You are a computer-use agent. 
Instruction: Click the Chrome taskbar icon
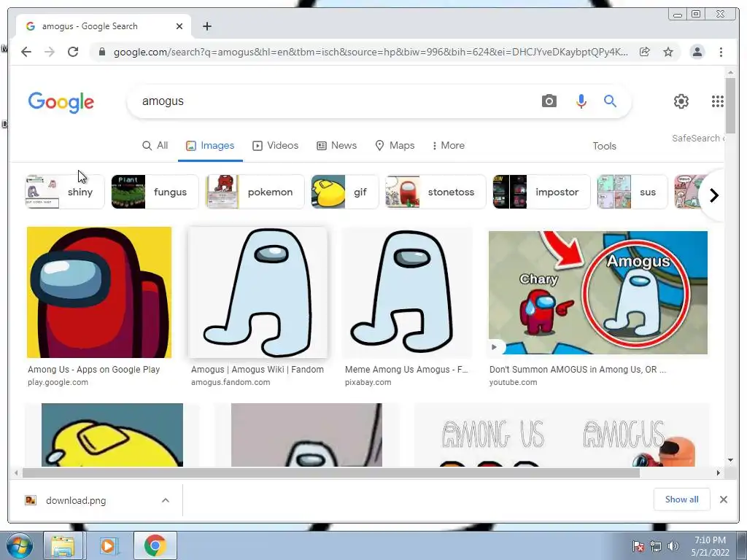[155, 545]
